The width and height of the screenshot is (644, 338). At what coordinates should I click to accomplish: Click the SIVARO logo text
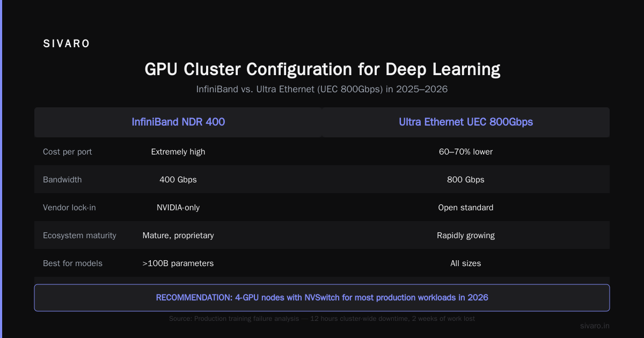coord(67,44)
